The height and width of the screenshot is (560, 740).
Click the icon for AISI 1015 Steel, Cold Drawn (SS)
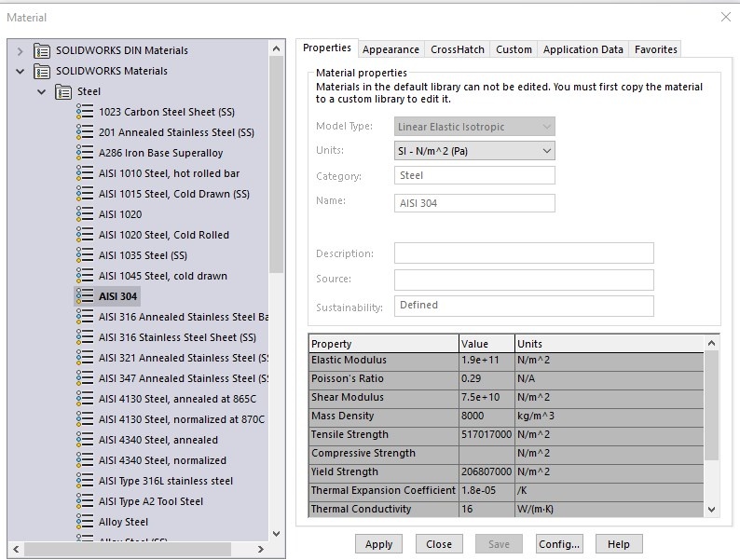click(85, 194)
